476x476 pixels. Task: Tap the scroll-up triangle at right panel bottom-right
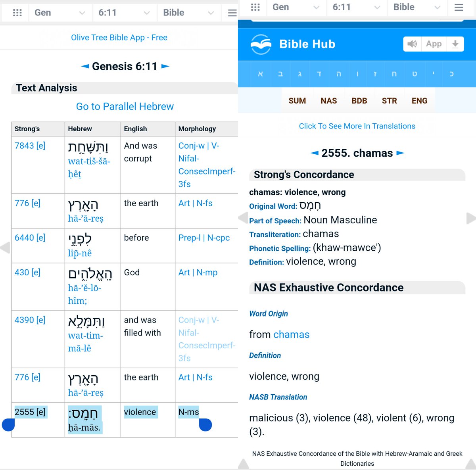pos(470,464)
